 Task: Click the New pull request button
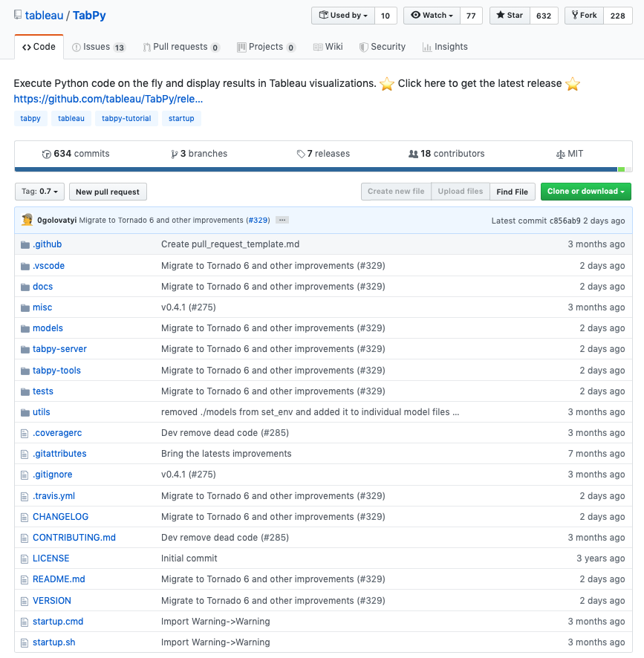pos(108,192)
